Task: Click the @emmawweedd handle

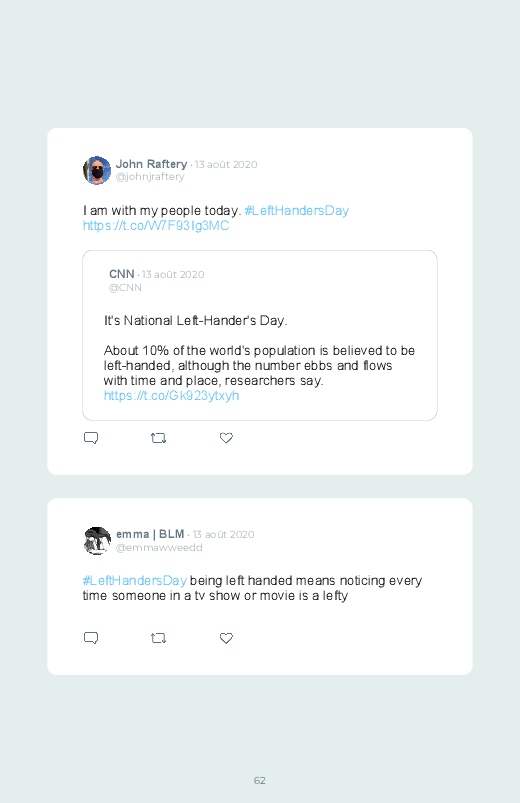Action: [159, 547]
